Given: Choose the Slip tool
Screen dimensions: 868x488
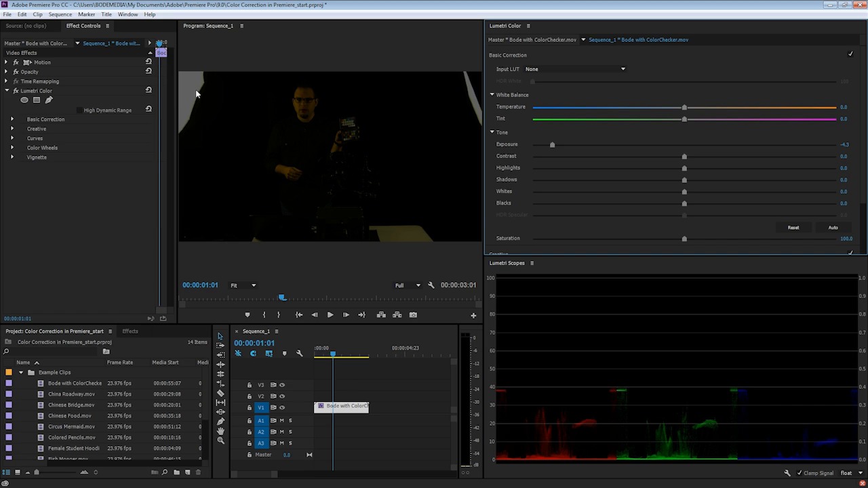Looking at the screenshot, I should (x=220, y=403).
